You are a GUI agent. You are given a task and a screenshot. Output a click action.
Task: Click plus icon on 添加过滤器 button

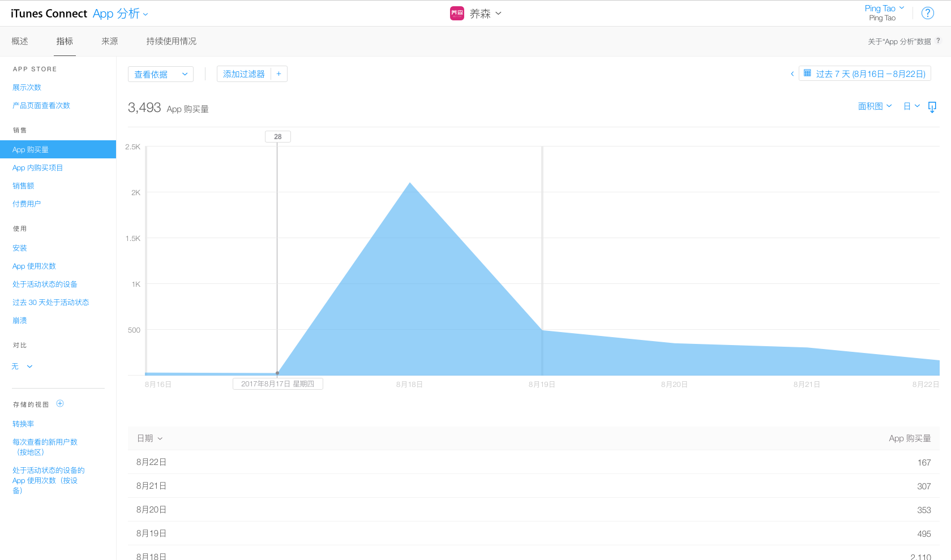point(279,74)
